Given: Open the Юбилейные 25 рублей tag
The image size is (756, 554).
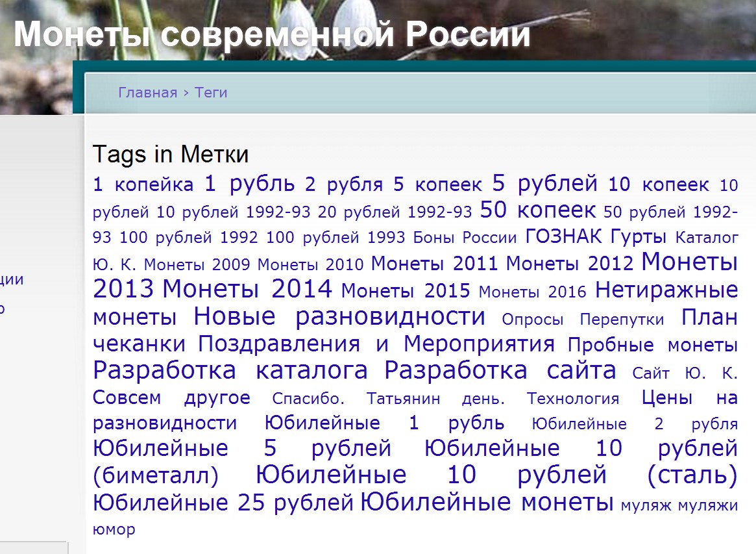Looking at the screenshot, I should click(x=223, y=503).
